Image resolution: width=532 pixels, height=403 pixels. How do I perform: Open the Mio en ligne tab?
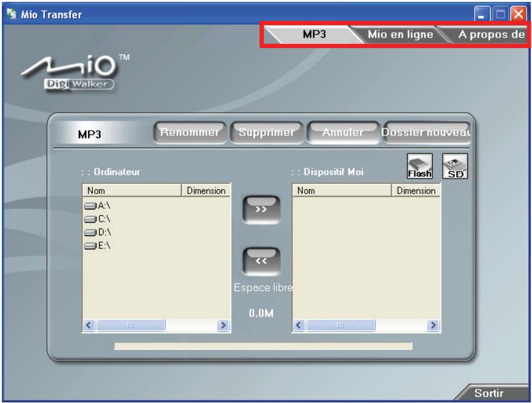click(400, 35)
